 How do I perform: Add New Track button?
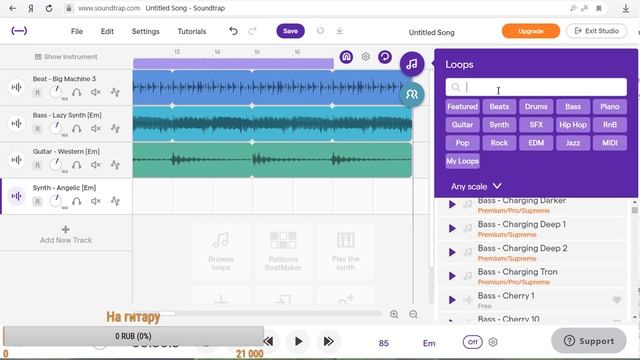tap(66, 235)
